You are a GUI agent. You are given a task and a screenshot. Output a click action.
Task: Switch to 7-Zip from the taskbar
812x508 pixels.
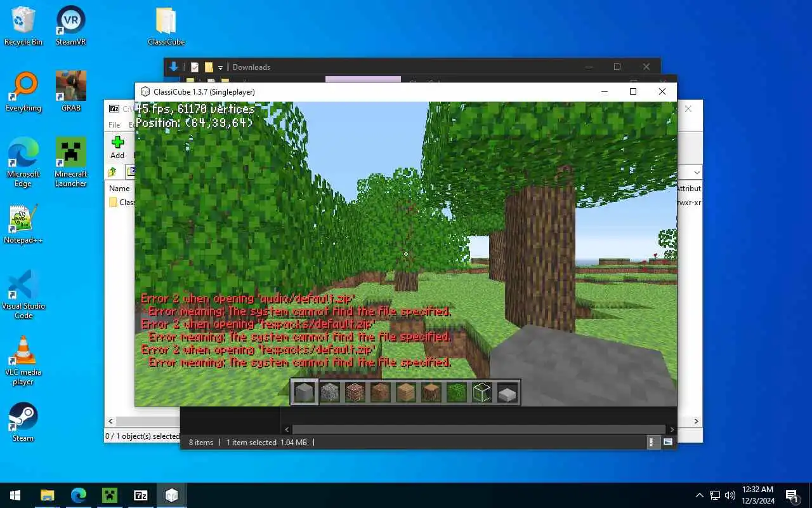(141, 495)
